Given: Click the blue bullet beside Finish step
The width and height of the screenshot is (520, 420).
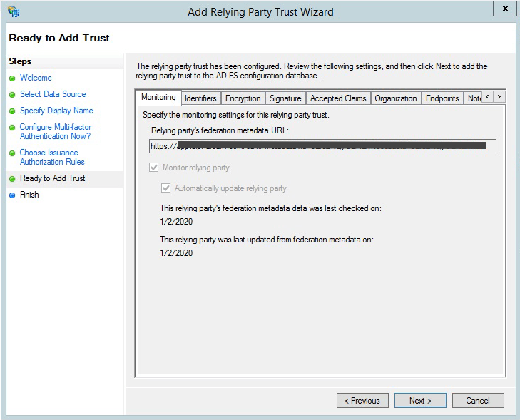Looking at the screenshot, I should coord(12,195).
